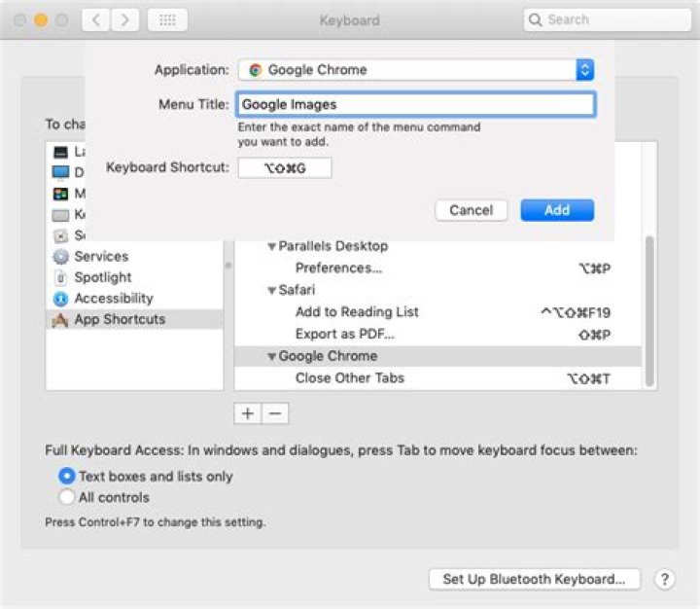700x609 pixels.
Task: Select the Preferences… shortcut row
Action: (437, 269)
